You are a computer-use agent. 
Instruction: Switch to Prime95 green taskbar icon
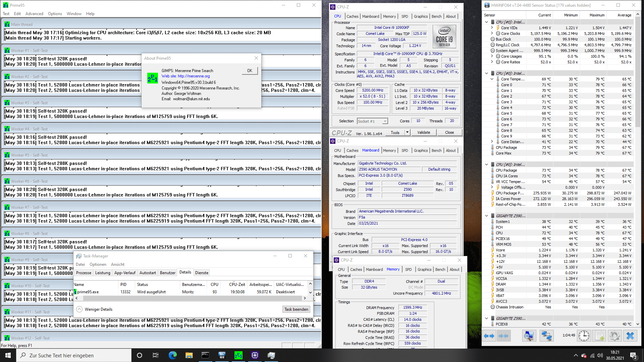tap(238, 355)
